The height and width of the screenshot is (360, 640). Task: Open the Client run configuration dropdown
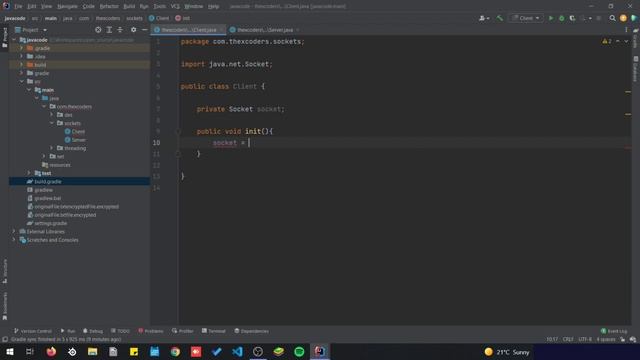[526, 18]
